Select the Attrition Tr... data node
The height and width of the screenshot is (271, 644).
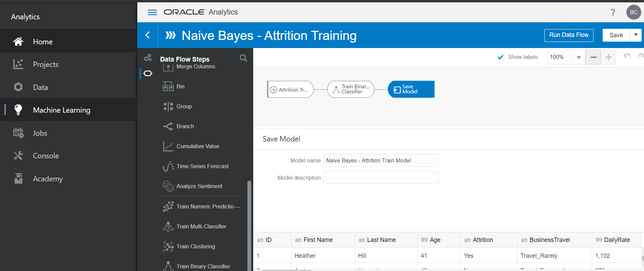click(x=290, y=89)
